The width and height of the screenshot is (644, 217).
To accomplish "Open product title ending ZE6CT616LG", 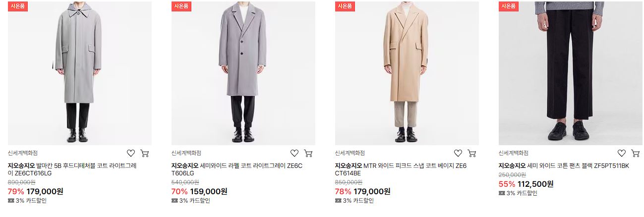I will click(x=72, y=169).
